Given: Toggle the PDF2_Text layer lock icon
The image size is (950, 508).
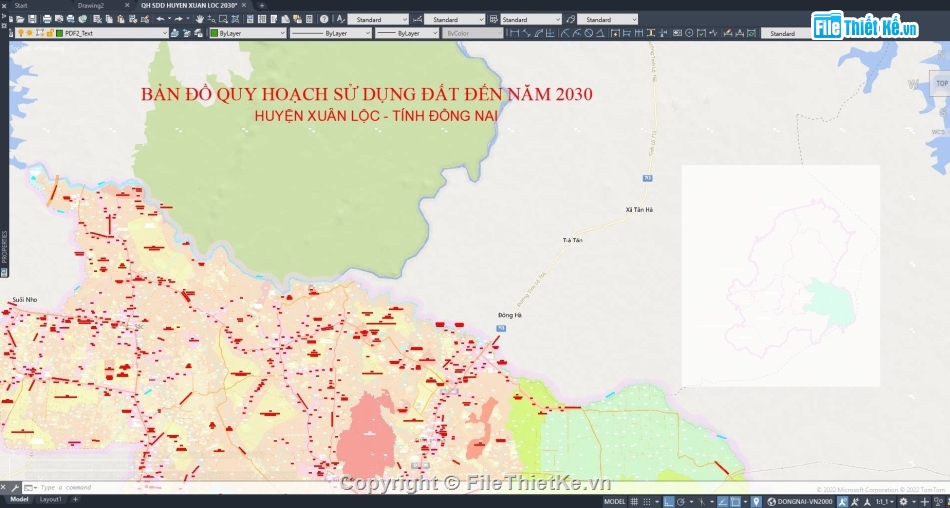Looking at the screenshot, I should 50,33.
